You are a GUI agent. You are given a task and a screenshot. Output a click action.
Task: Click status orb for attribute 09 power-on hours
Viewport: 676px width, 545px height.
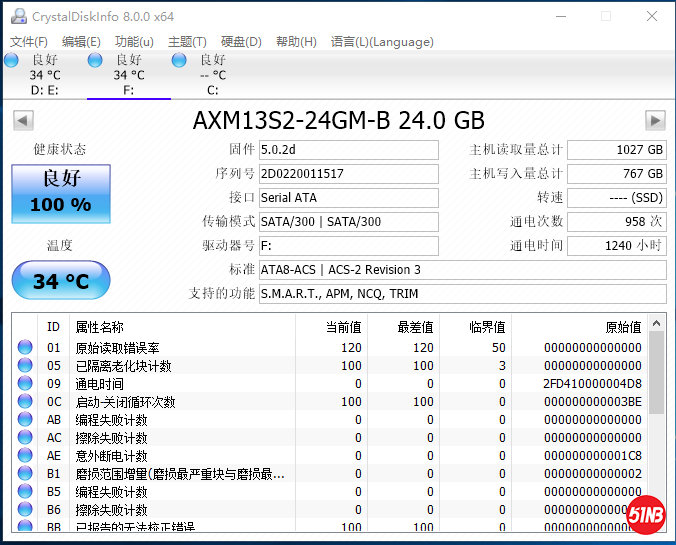pyautogui.click(x=25, y=384)
